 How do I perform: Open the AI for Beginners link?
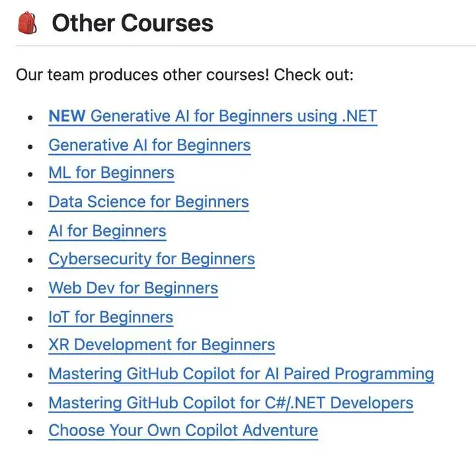(x=108, y=231)
